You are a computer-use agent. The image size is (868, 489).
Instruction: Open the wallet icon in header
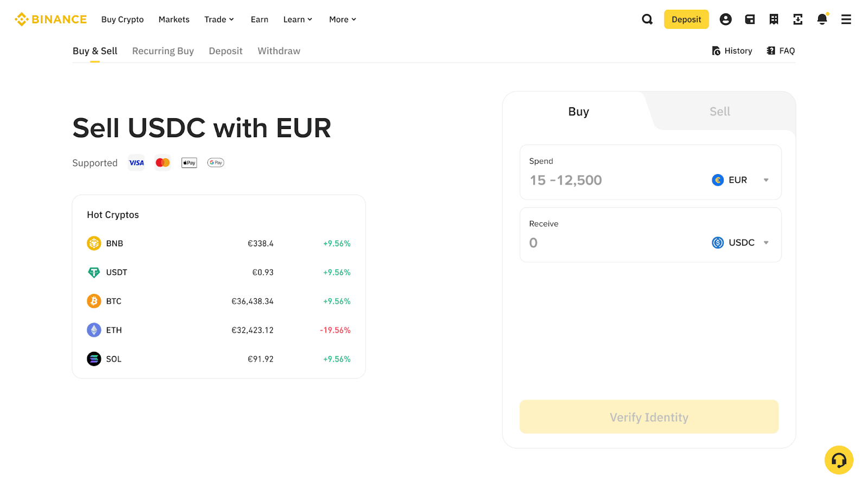[750, 20]
